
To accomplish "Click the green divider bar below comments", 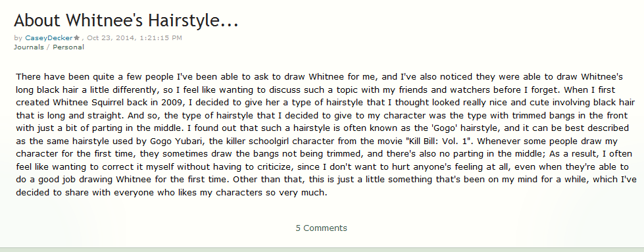I will pyautogui.click(x=322, y=249).
